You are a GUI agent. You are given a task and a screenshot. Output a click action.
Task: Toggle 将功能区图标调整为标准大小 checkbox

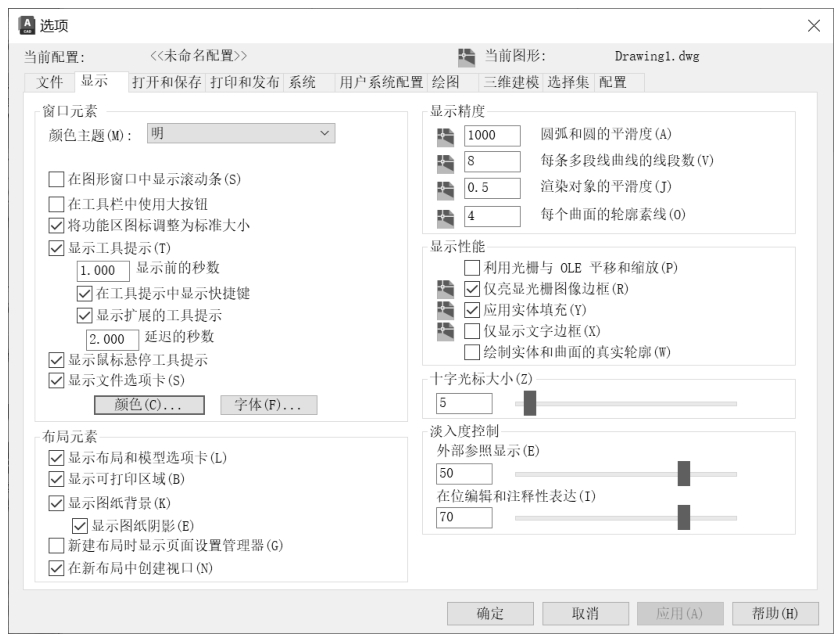pos(56,225)
